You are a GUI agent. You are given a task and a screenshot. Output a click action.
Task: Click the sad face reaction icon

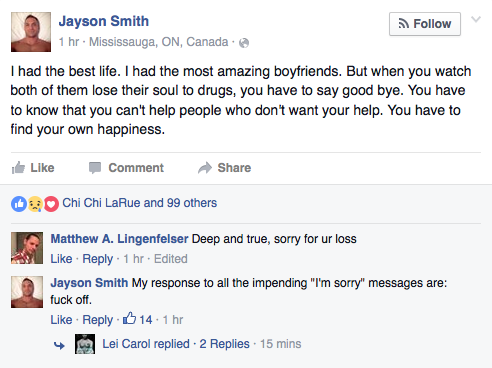pyautogui.click(x=35, y=204)
